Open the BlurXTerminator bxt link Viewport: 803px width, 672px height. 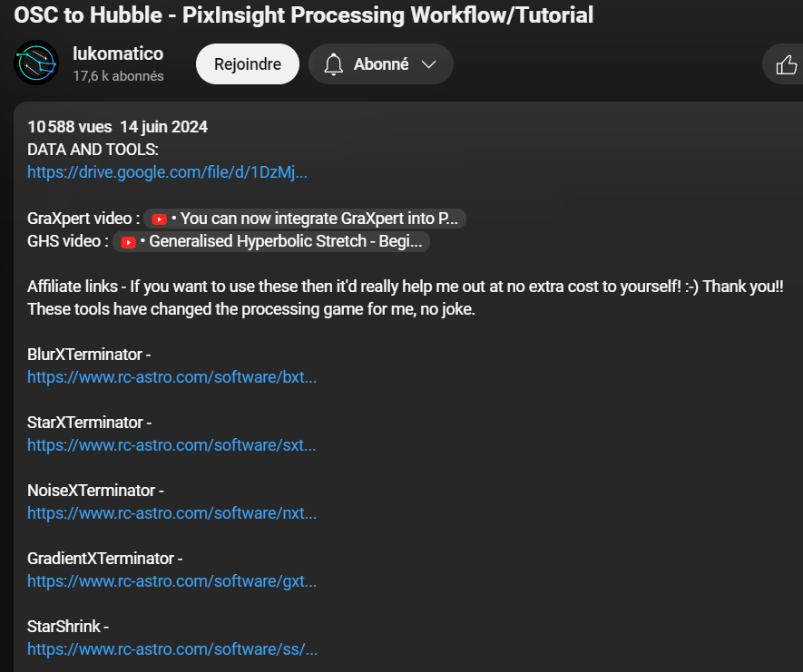click(171, 377)
